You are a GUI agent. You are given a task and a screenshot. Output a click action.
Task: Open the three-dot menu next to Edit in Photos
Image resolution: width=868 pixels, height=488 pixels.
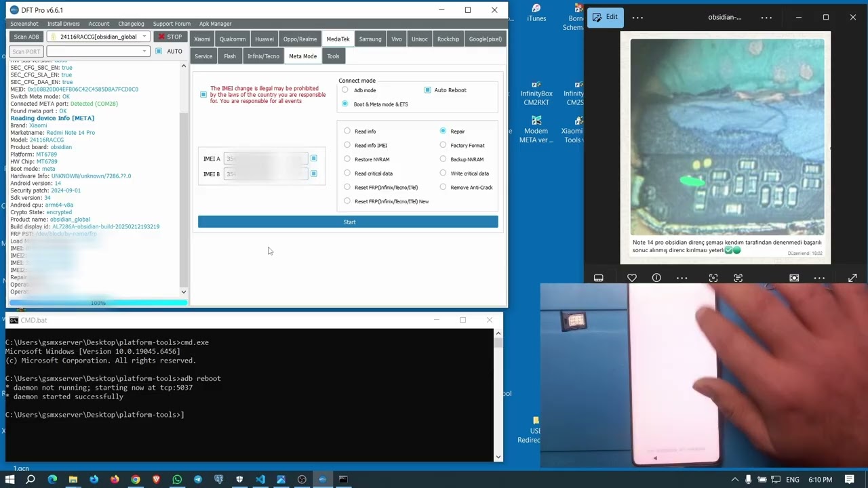coord(637,17)
